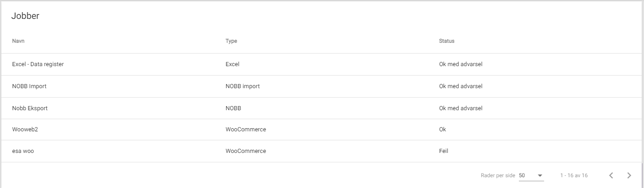The width and height of the screenshot is (644, 188).
Task: Open the Excel - Data register job
Action: [x=322, y=64]
